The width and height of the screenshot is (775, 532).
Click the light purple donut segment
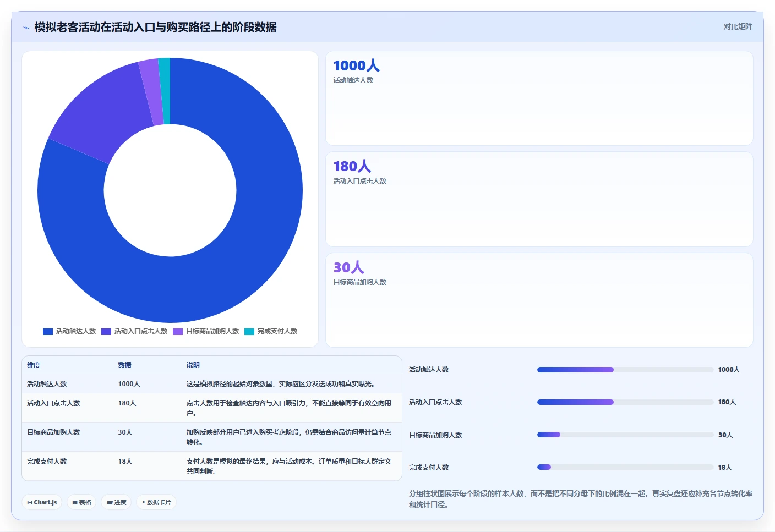point(151,92)
